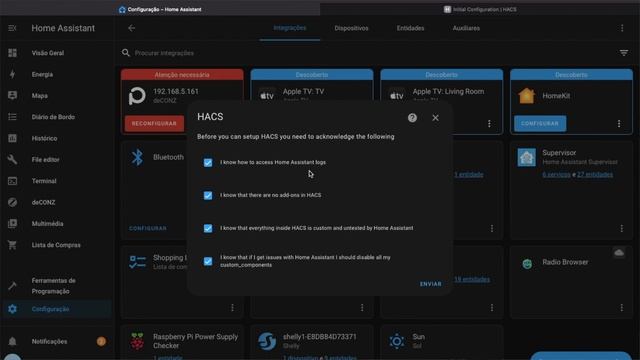The height and width of the screenshot is (360, 640).
Task: Open HACS dialog help icon
Action: (x=412, y=118)
